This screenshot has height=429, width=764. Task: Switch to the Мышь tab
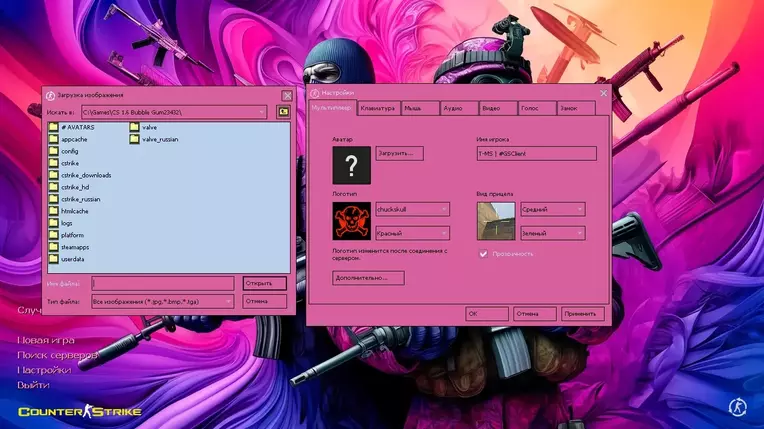coord(420,108)
